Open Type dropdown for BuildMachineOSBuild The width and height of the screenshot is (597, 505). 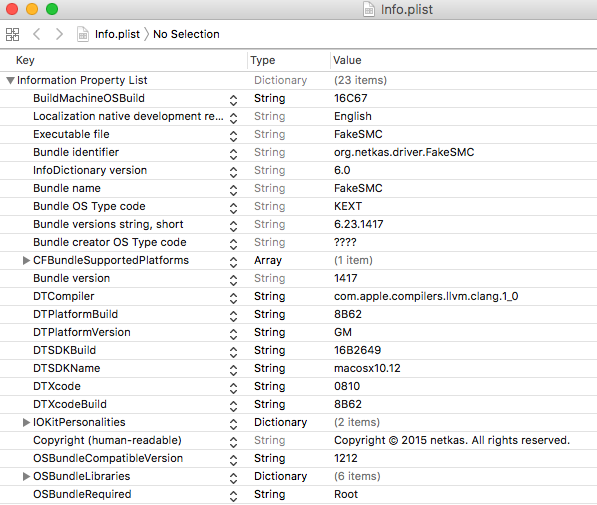(270, 98)
